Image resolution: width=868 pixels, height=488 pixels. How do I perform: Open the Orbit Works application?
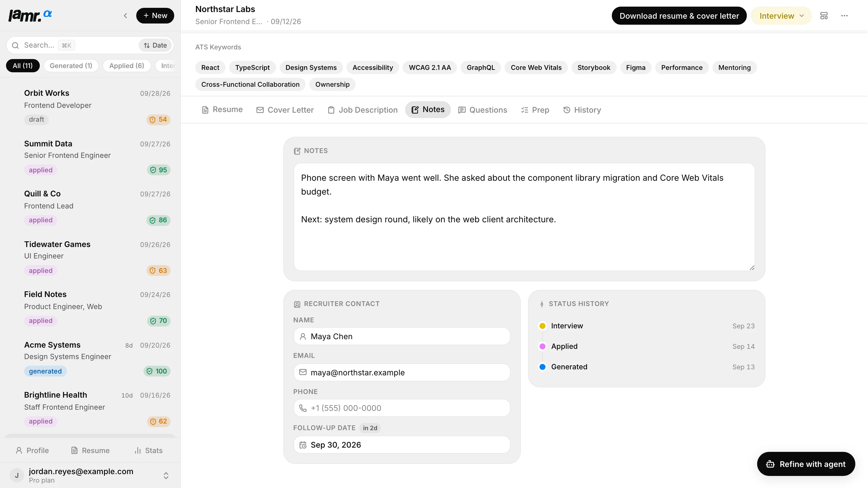pyautogui.click(x=90, y=106)
